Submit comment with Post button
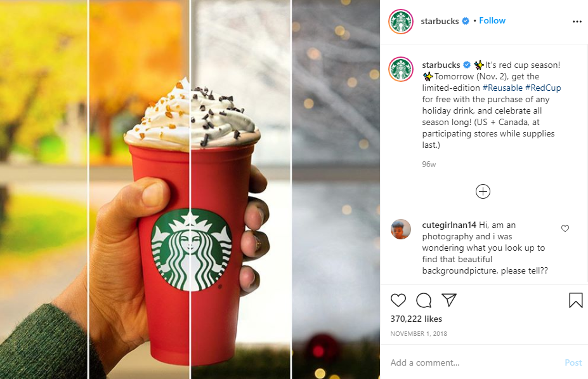588x379 pixels. click(573, 362)
